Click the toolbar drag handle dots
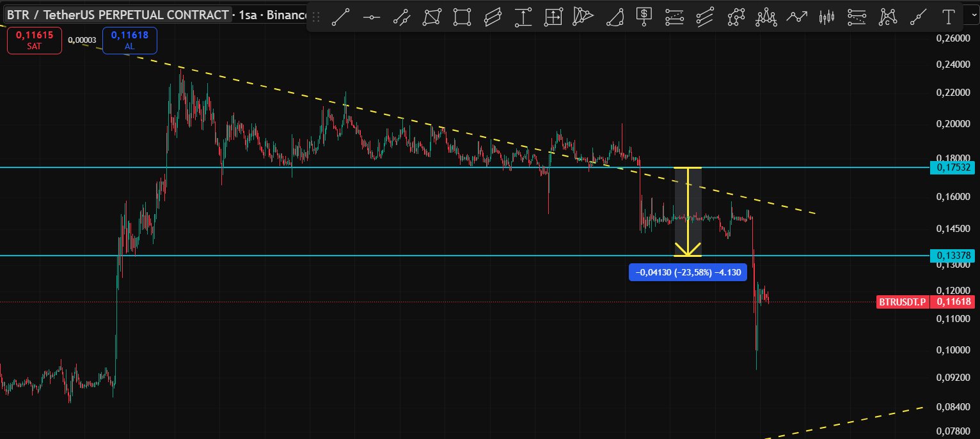This screenshot has height=439, width=980. [x=316, y=17]
